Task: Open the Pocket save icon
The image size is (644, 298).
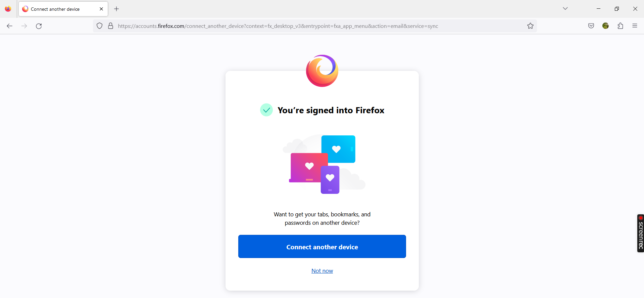Action: point(591,26)
